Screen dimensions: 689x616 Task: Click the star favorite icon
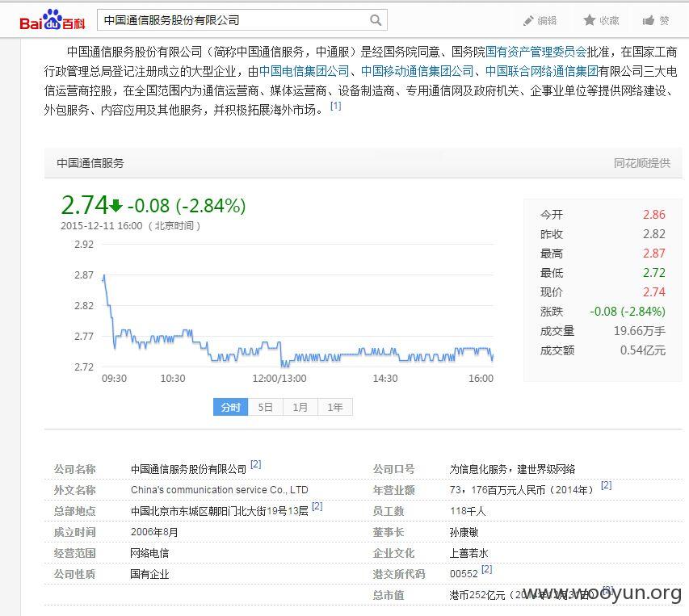tap(590, 20)
